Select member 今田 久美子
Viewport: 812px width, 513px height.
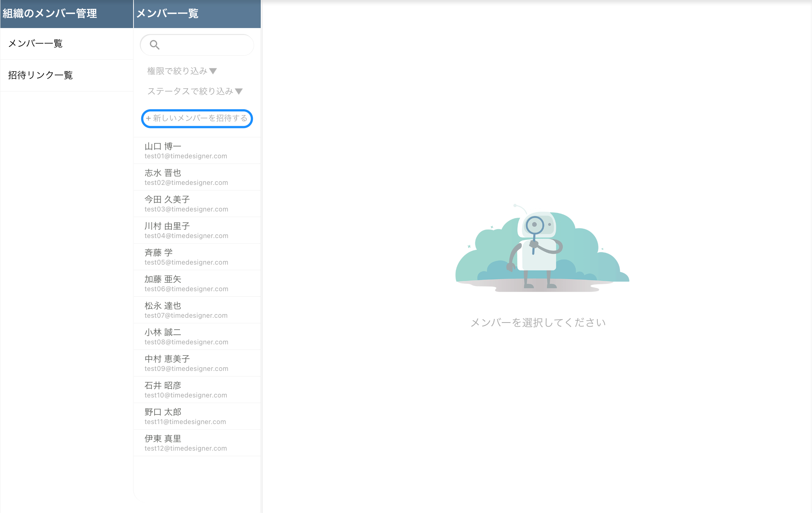coord(197,204)
